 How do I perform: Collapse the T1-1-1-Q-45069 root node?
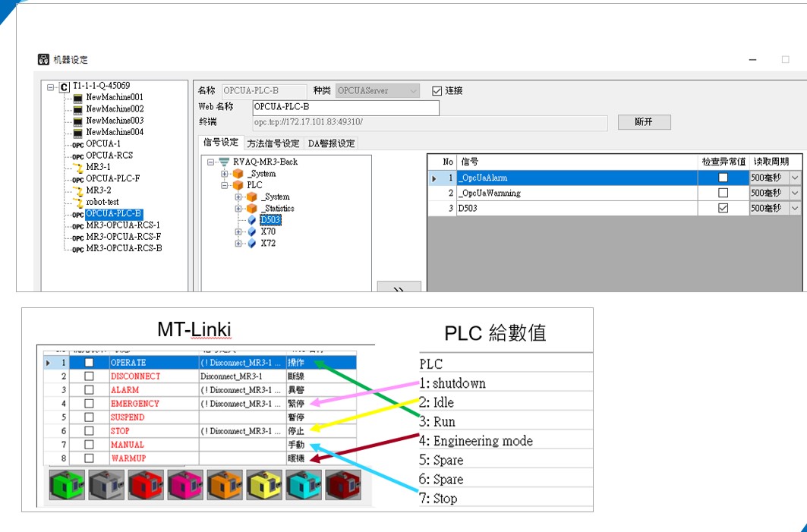tap(50, 87)
